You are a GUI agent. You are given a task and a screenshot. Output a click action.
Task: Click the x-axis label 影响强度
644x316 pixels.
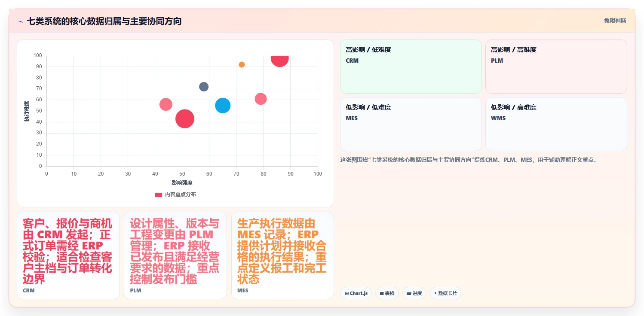[x=182, y=183]
